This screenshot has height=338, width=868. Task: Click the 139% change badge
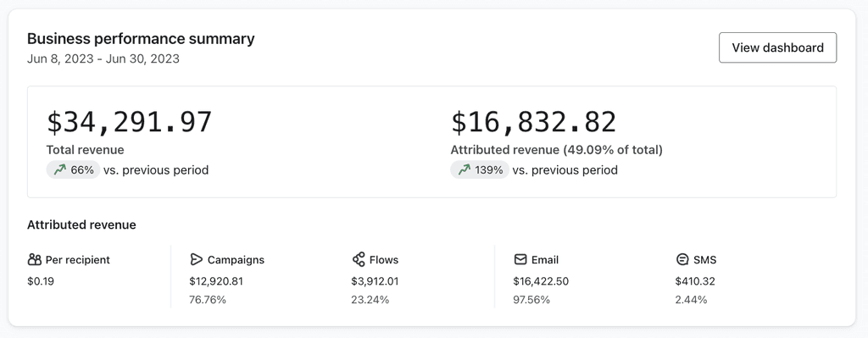point(480,169)
